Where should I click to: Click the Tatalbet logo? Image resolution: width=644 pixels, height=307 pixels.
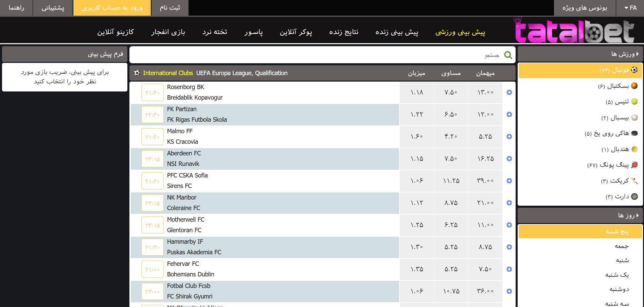[x=573, y=30]
